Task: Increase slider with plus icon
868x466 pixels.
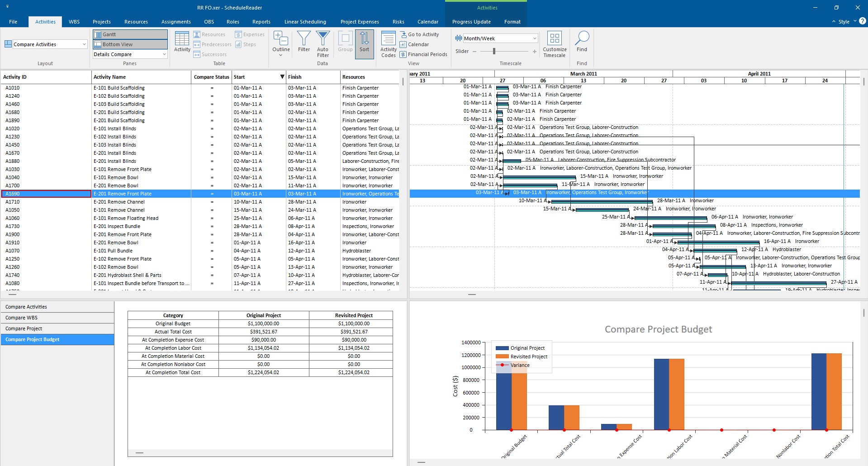Action: [535, 52]
